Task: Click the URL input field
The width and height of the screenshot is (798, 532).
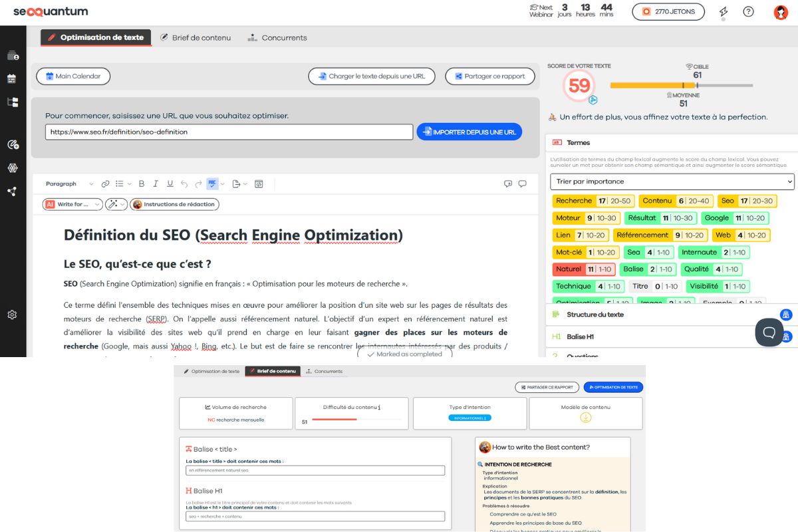Action: click(x=229, y=132)
